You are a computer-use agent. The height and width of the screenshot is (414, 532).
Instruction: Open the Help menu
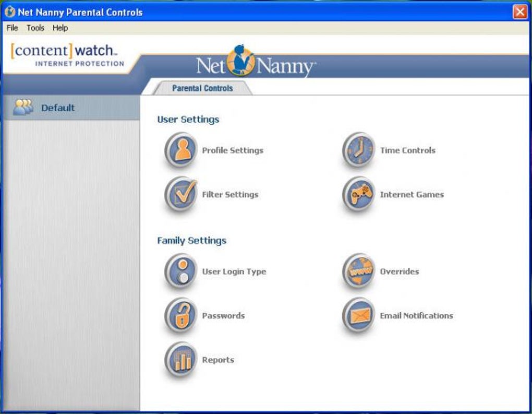pyautogui.click(x=60, y=28)
